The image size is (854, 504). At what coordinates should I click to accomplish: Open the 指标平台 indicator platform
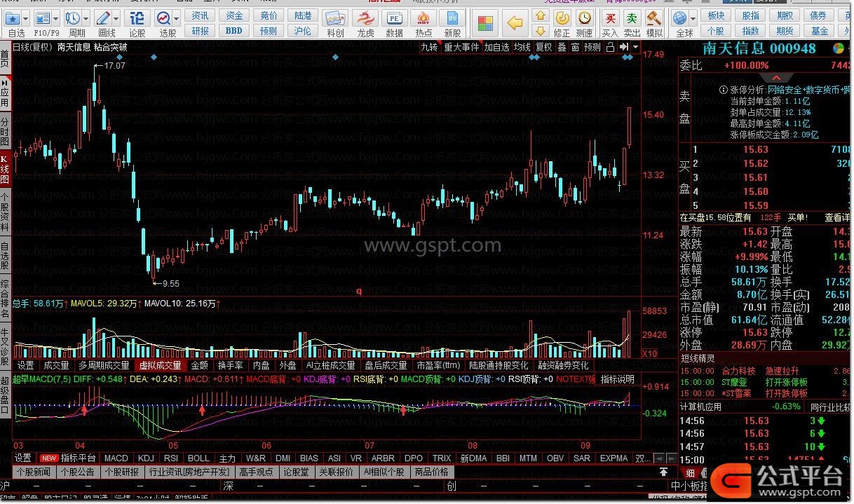coord(79,458)
